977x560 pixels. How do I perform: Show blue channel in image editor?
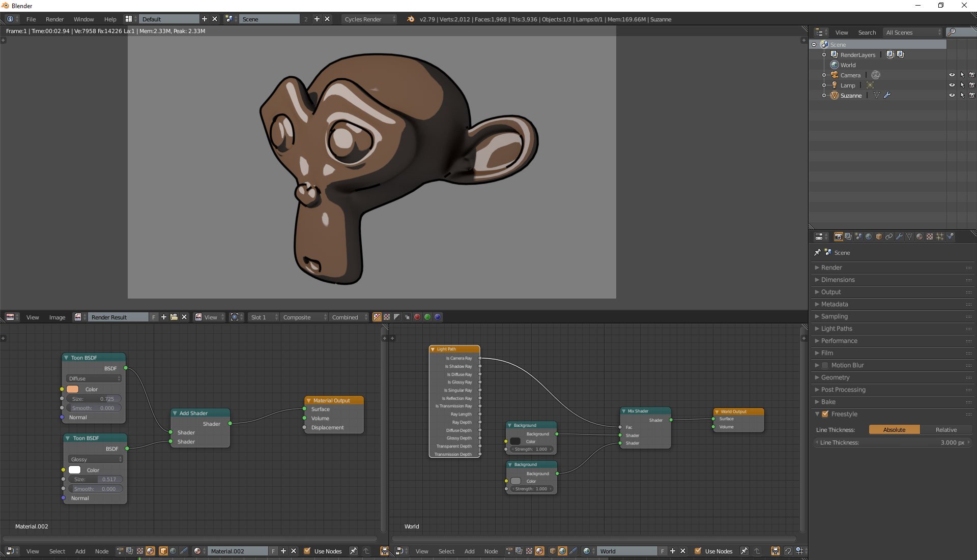pos(438,317)
